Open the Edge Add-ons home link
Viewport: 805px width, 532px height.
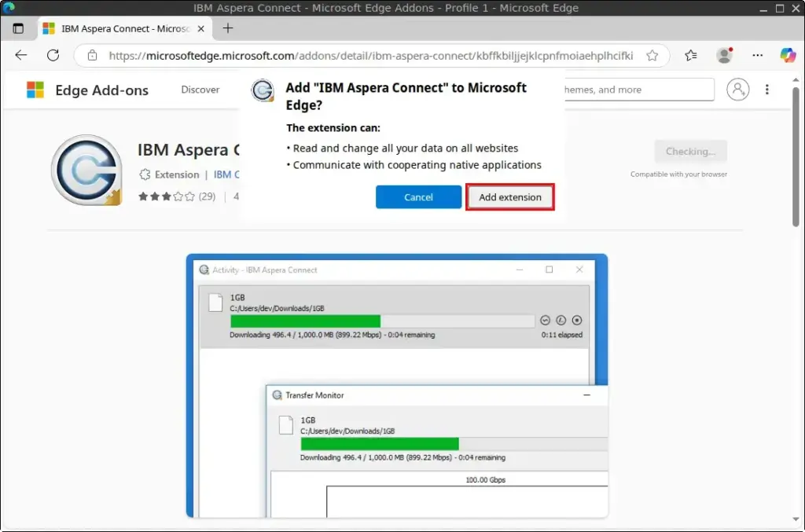(101, 90)
